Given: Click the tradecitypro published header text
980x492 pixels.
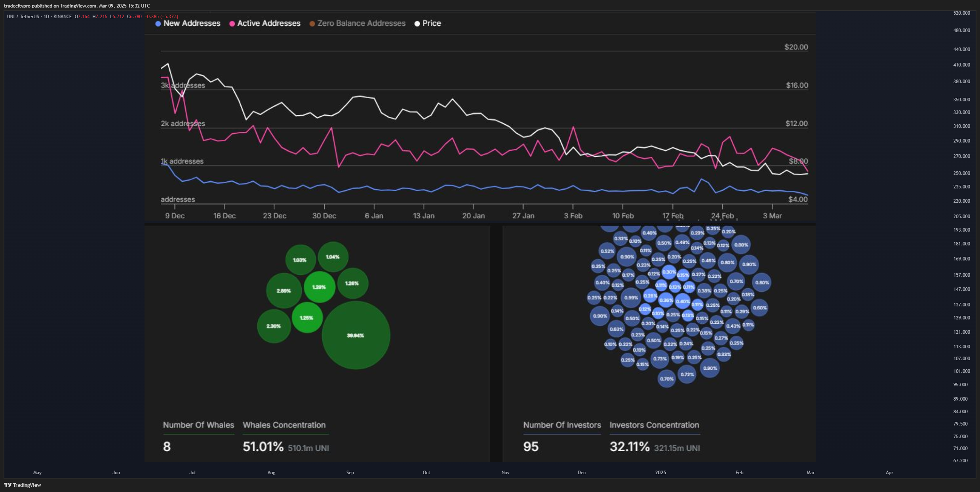Looking at the screenshot, I should pyautogui.click(x=77, y=6).
